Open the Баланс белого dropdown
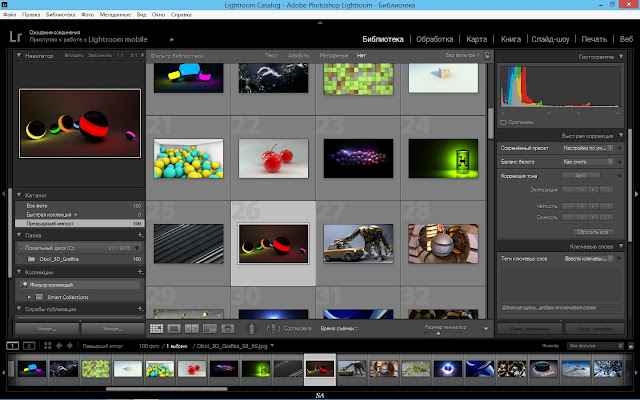The height and width of the screenshot is (400, 640). [587, 161]
